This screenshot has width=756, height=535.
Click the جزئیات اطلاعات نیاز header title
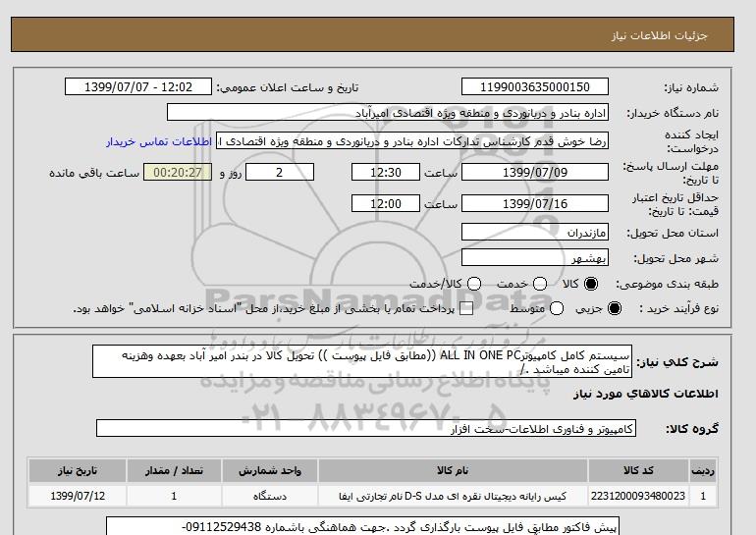point(660,36)
